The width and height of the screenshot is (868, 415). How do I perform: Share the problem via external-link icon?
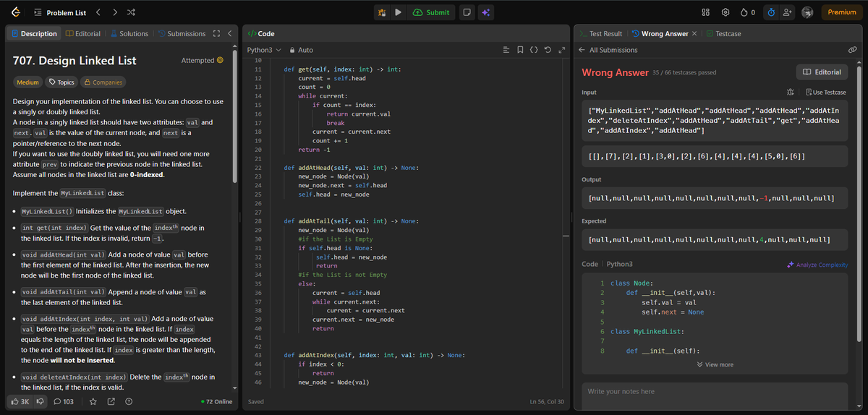click(x=111, y=401)
